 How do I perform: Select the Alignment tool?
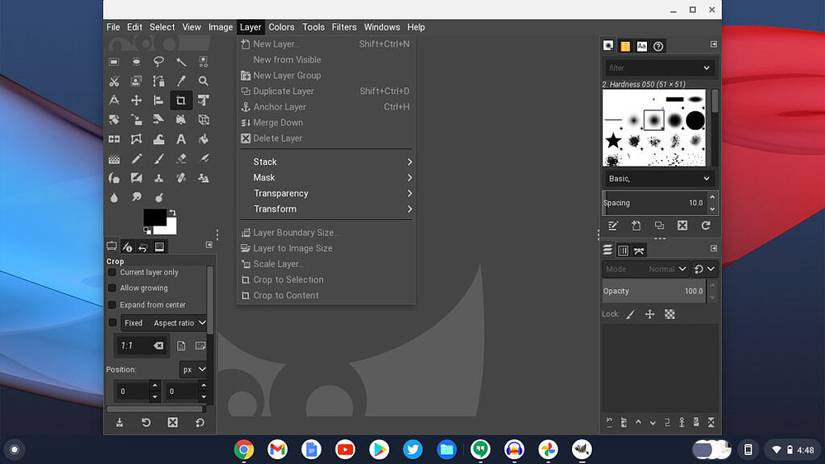[158, 100]
